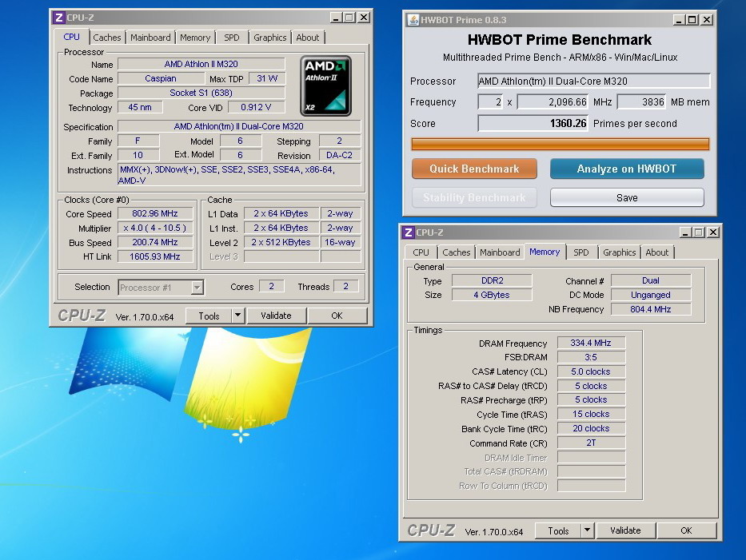Switch to CPU tab in CPU-Z Memory window
Image resolution: width=746 pixels, height=560 pixels.
click(x=421, y=252)
